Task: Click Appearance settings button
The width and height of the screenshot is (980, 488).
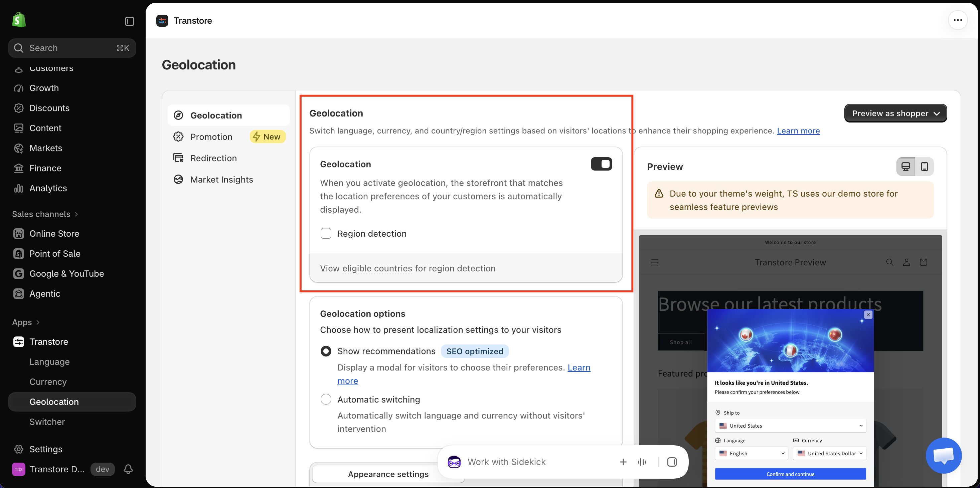Action: 388,474
